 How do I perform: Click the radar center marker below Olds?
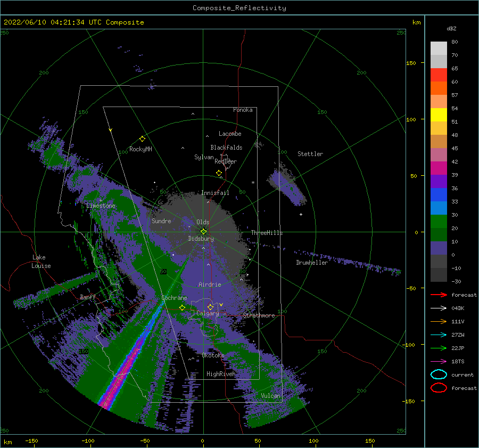point(203,232)
